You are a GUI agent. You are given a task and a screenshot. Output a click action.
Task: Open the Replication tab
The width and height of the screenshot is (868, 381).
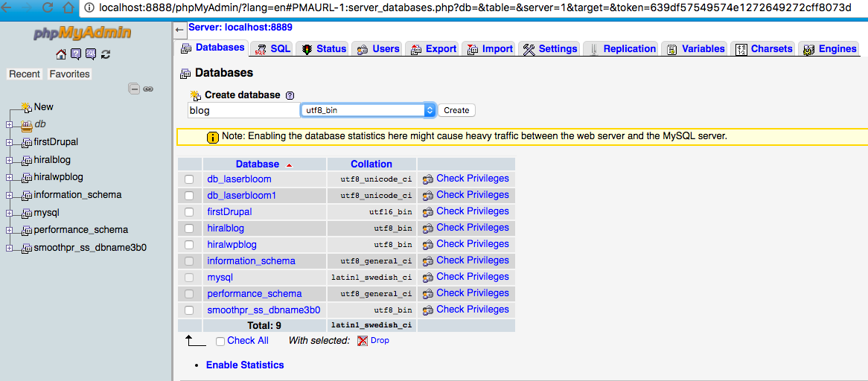point(622,48)
